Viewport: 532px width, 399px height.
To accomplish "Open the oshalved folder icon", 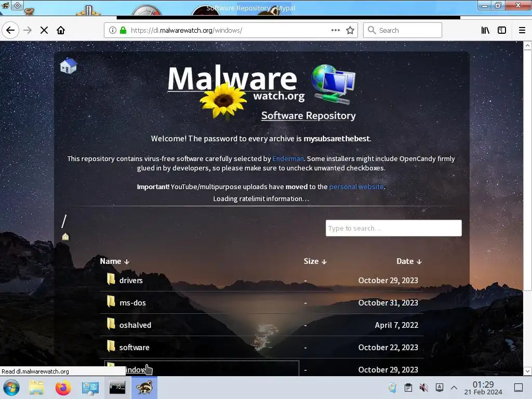I will pos(111,324).
